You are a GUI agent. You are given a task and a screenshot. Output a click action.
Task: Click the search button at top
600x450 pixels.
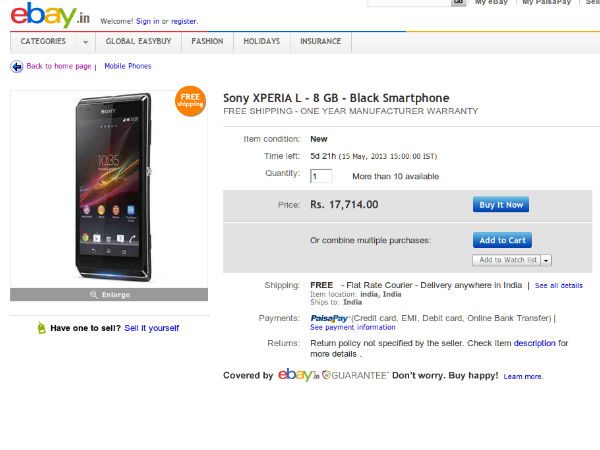458,3
